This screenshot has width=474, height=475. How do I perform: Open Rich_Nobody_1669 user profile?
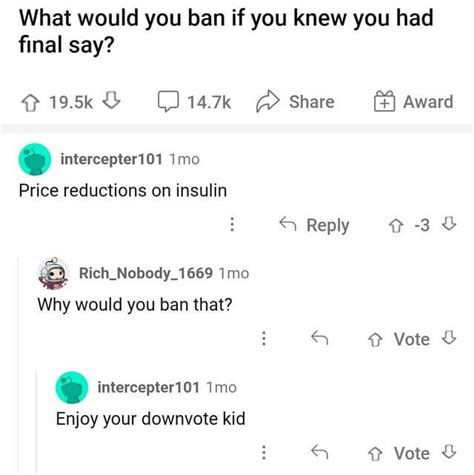[x=146, y=273]
